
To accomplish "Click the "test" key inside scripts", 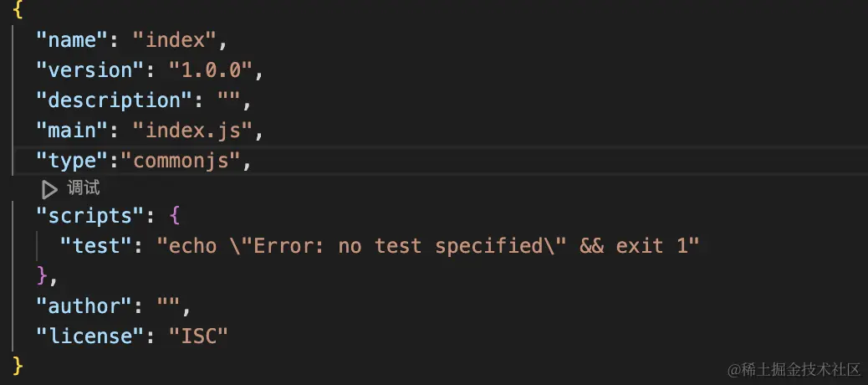I will [95, 245].
